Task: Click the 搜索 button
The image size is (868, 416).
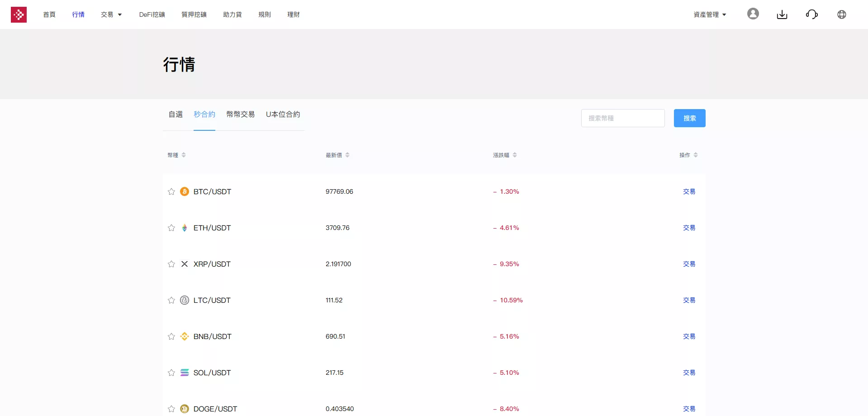Action: pyautogui.click(x=689, y=118)
